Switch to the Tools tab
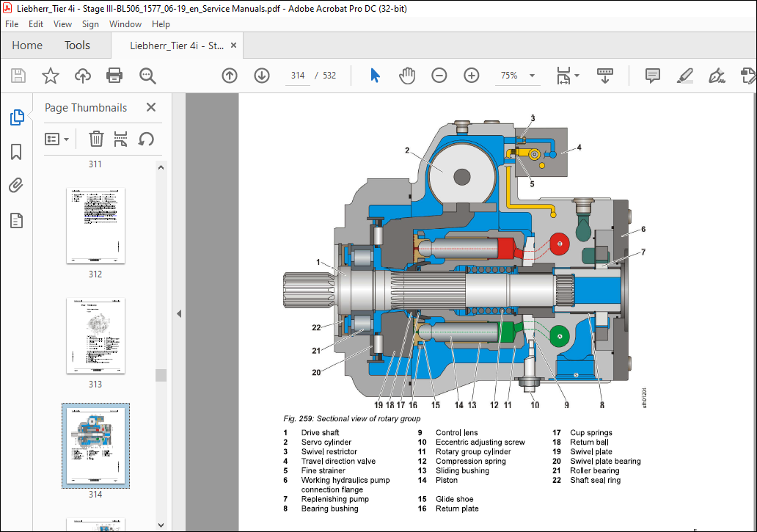The height and width of the screenshot is (532, 757). (77, 45)
